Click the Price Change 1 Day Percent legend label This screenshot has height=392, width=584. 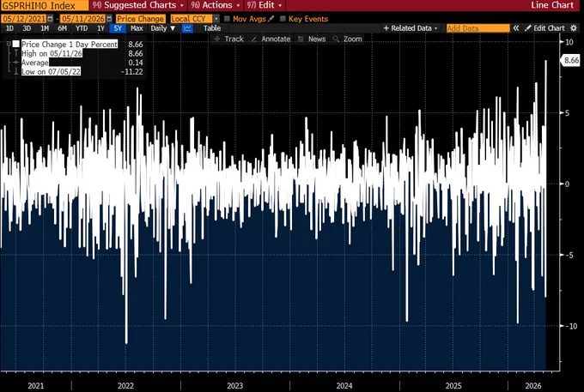pos(70,45)
